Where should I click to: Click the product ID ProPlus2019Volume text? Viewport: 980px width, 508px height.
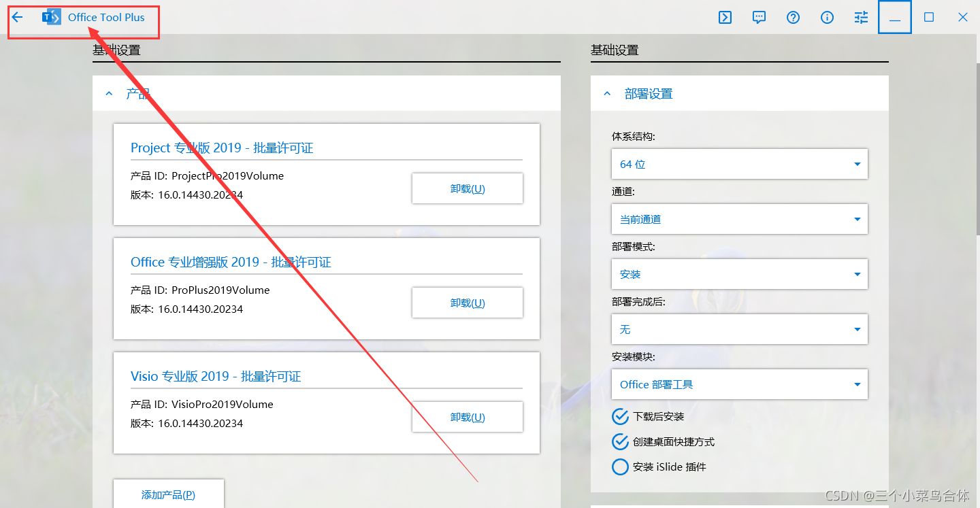tap(220, 290)
